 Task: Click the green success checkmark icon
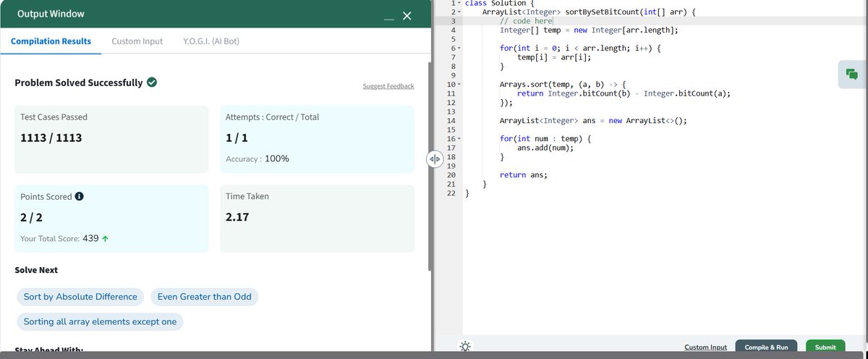click(x=152, y=83)
